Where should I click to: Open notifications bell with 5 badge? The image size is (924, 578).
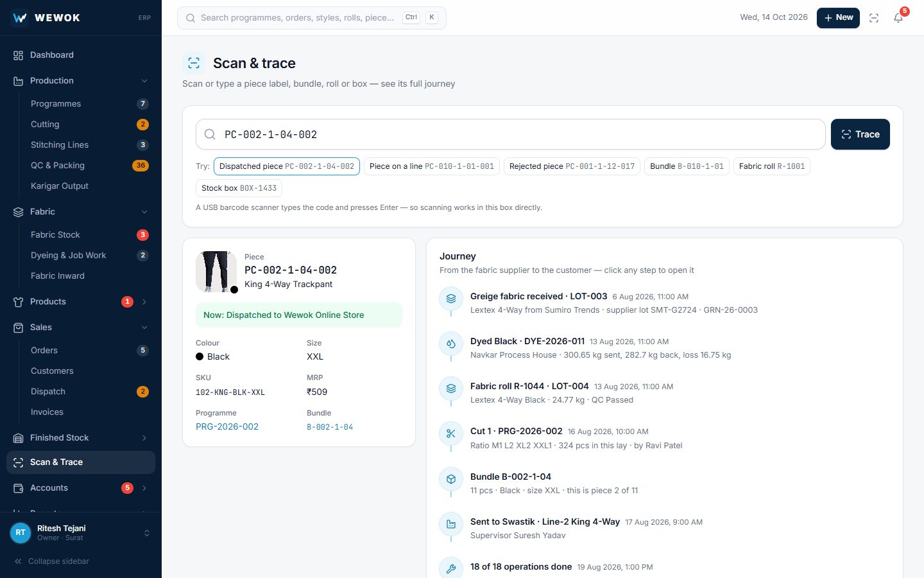coord(898,18)
